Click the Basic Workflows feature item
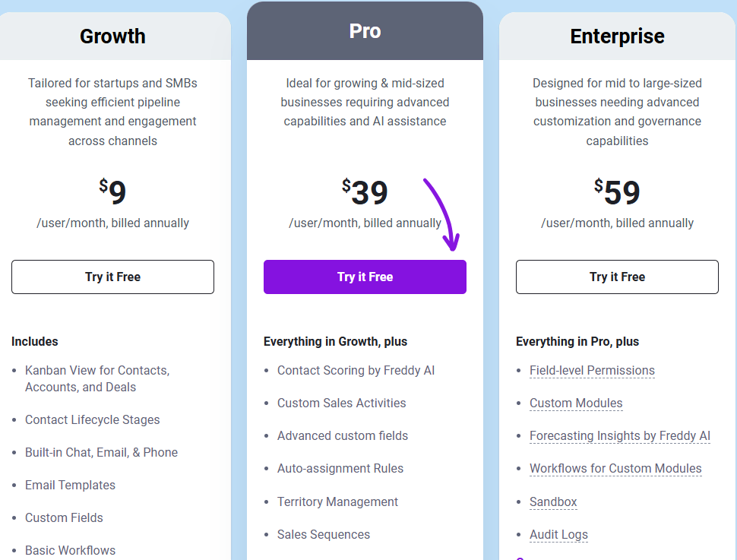737x560 pixels. (70, 551)
